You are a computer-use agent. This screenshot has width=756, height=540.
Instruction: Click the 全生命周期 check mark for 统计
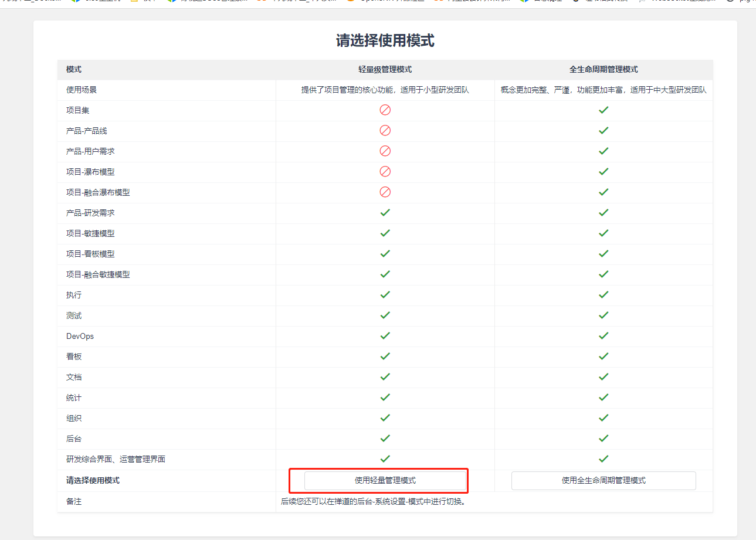[x=604, y=397]
